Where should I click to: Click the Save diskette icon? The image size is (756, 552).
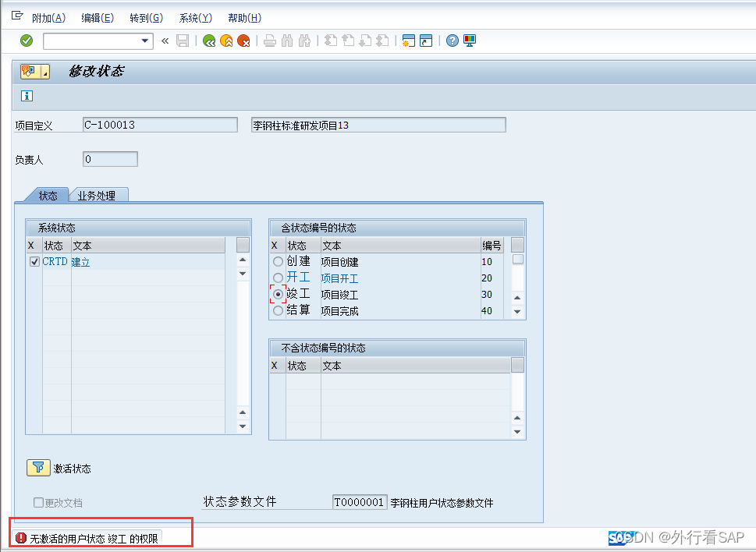183,41
